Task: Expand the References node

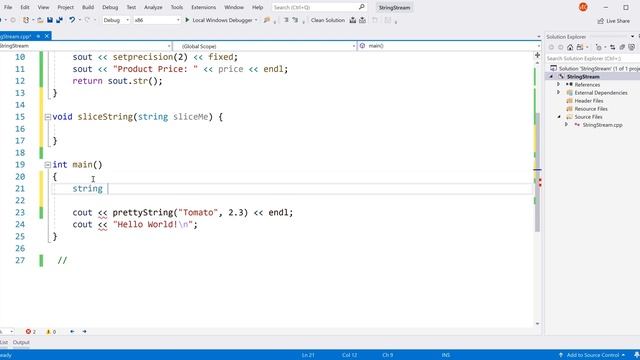Action: (559, 84)
